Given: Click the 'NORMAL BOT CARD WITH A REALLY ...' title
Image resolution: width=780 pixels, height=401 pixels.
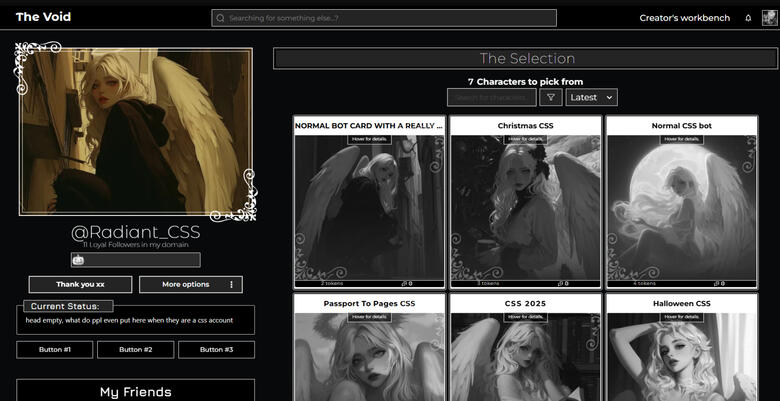Looking at the screenshot, I should click(x=369, y=126).
